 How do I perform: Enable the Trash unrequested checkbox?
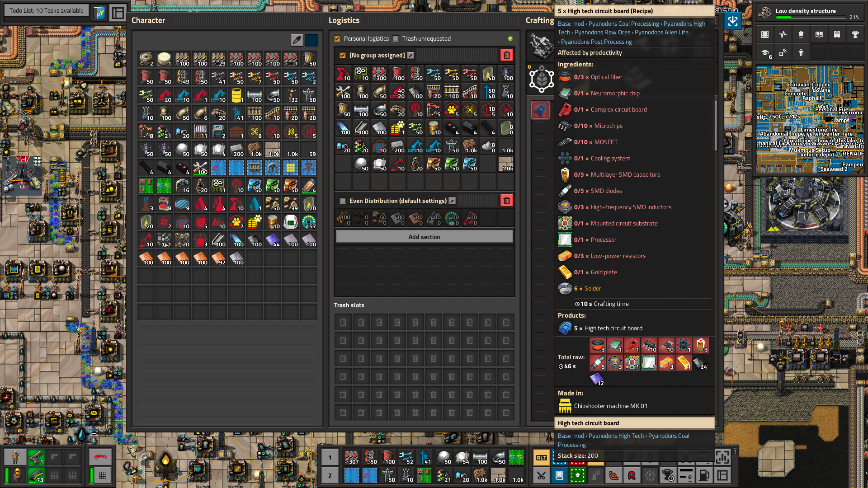click(x=396, y=39)
